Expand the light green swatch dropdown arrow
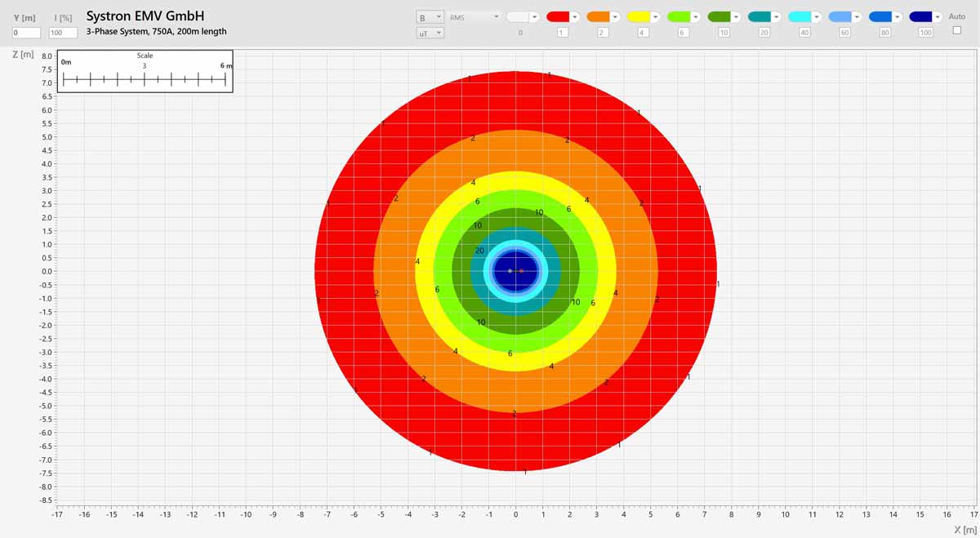Viewport: 980px width, 538px height. coord(696,16)
